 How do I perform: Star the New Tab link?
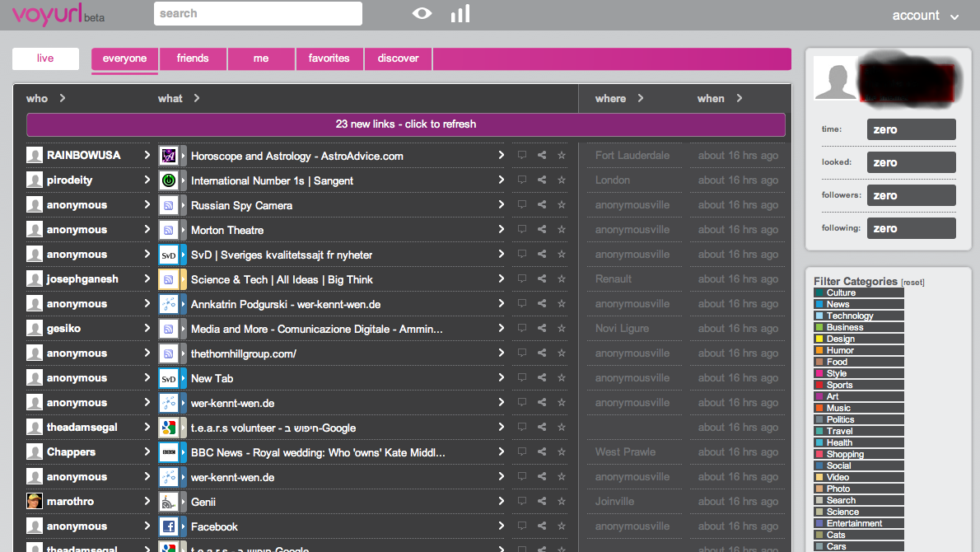(x=562, y=377)
